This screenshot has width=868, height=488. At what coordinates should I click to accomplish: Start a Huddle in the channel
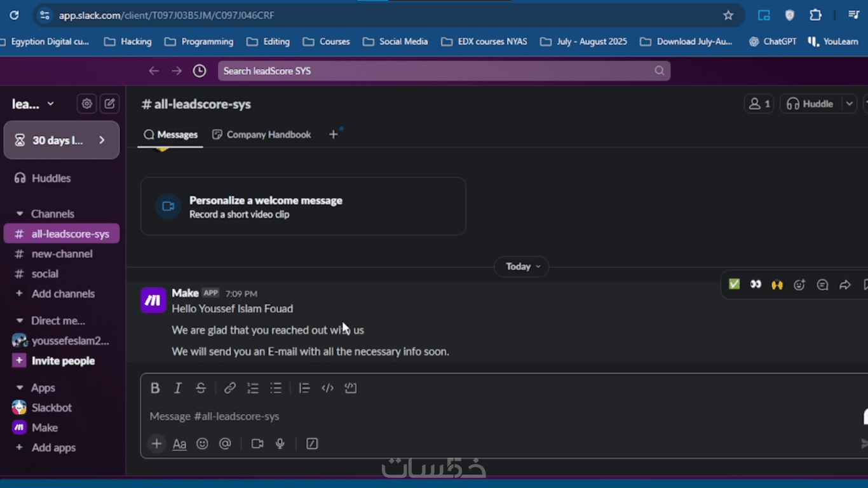(810, 104)
